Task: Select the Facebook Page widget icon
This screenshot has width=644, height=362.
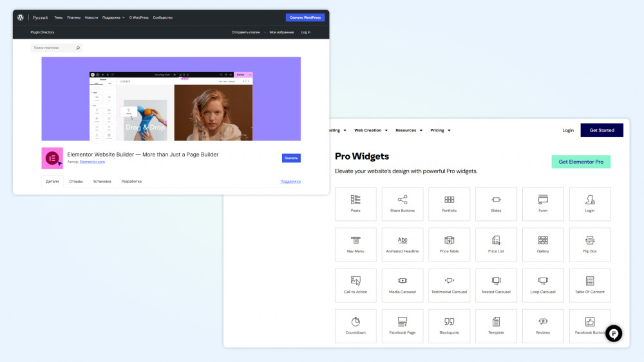Action: pyautogui.click(x=402, y=321)
